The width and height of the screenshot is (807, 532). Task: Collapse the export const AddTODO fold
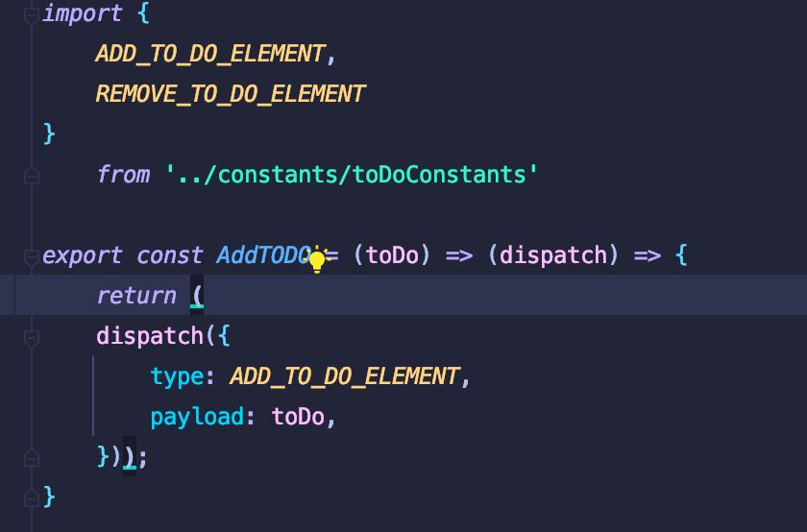click(31, 256)
